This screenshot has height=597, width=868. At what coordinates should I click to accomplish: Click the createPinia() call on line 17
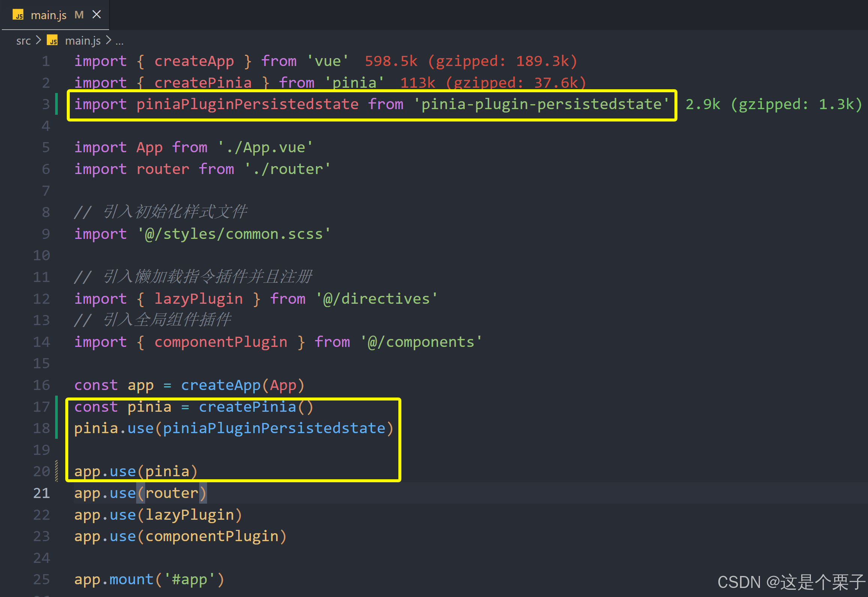point(256,407)
